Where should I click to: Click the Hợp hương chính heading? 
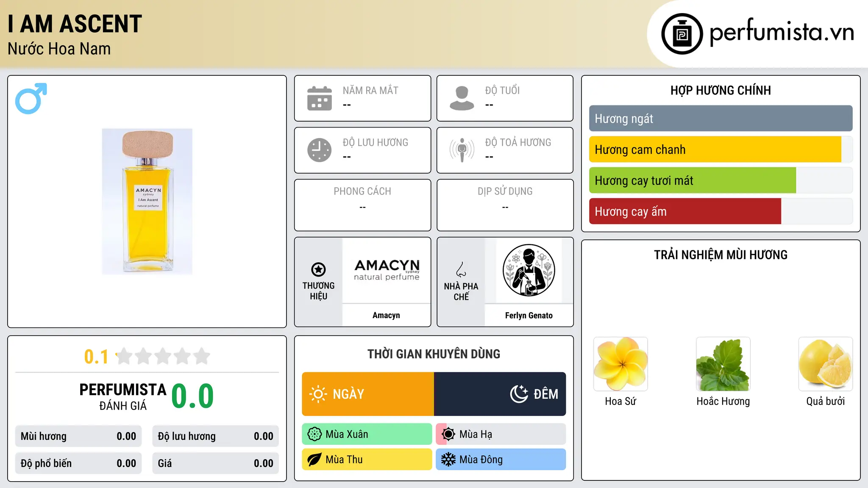pyautogui.click(x=721, y=90)
